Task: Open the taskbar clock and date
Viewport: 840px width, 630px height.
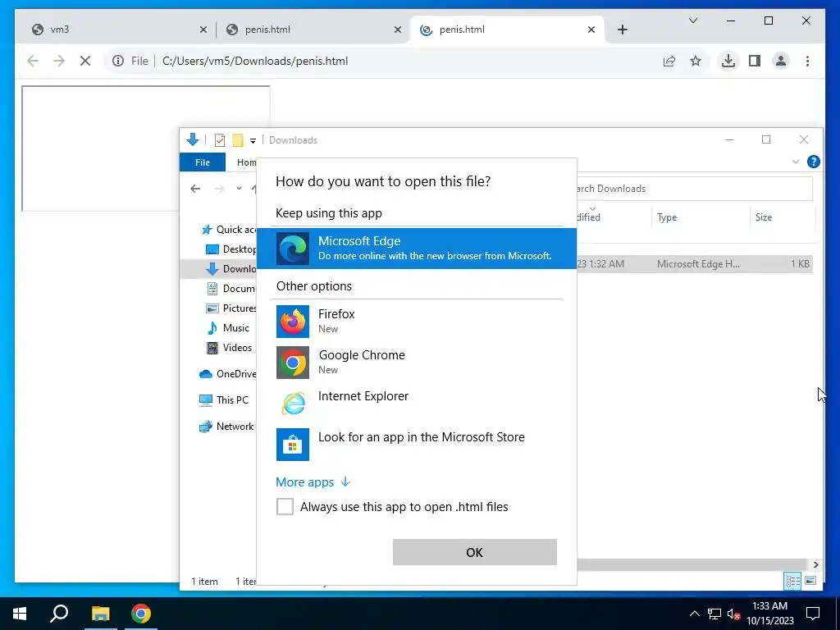Action: 769,614
